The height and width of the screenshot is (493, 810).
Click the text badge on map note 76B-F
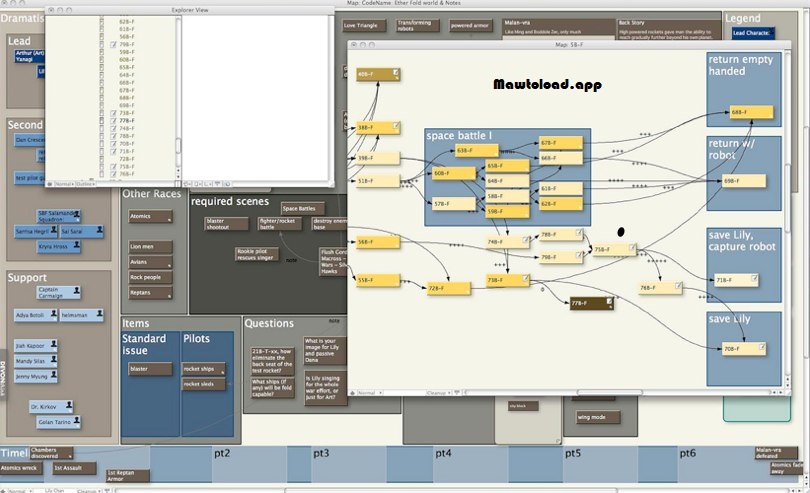[678, 286]
